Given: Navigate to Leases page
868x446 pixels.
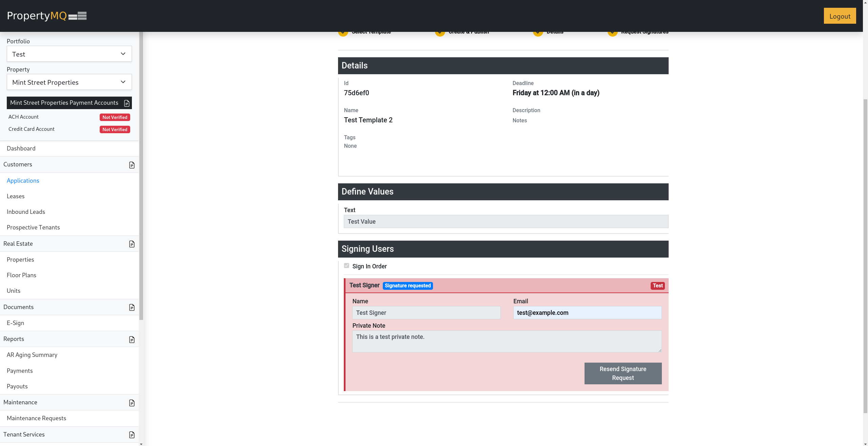Looking at the screenshot, I should click(16, 196).
